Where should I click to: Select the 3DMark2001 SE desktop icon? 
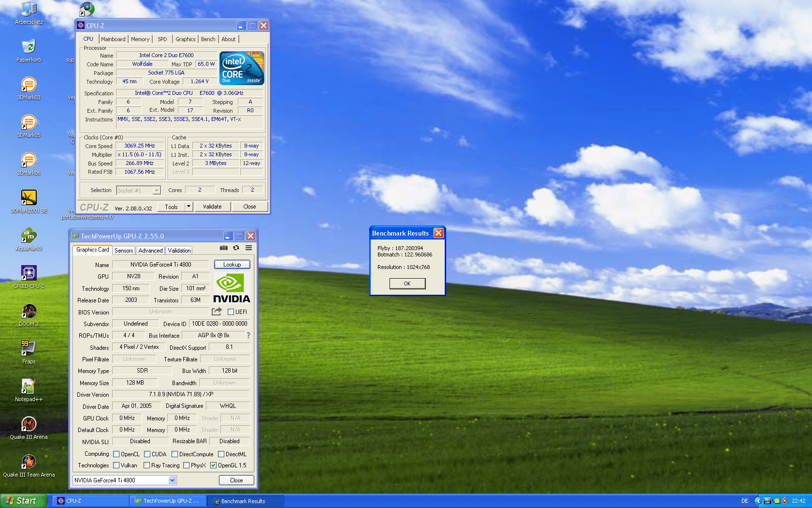[x=29, y=202]
